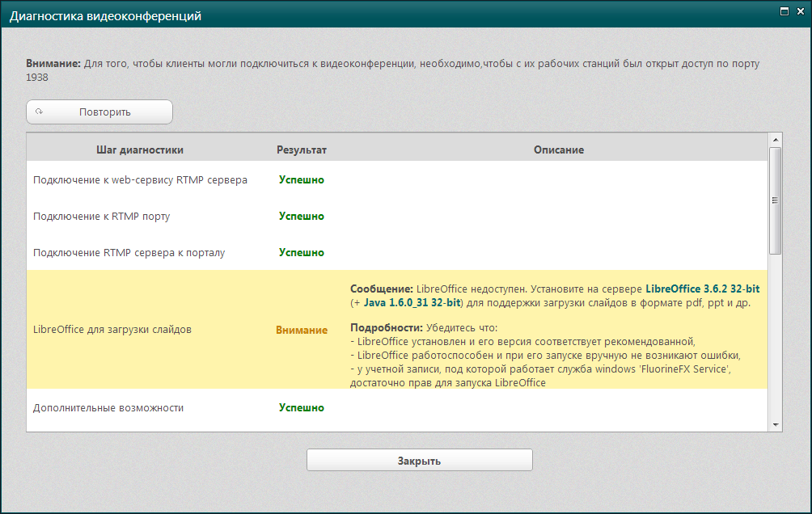Choose the Подключение RTMP сервера к порталу row
Viewport: 812px width, 514px height.
(x=129, y=252)
